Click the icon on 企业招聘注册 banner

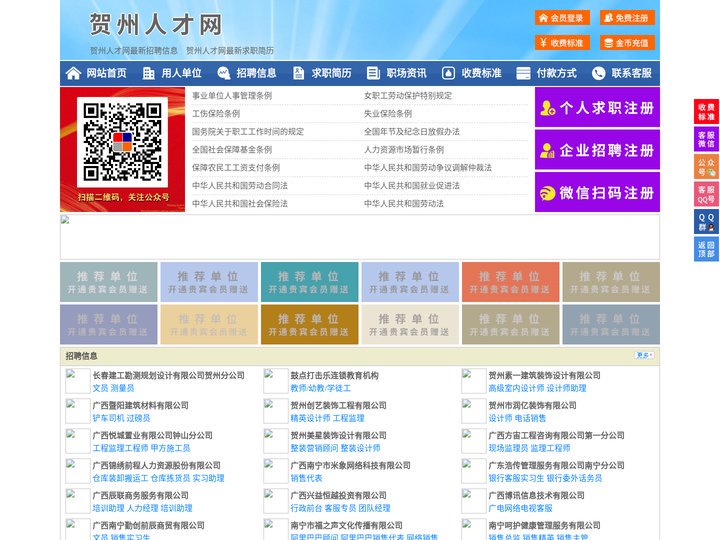click(547, 150)
